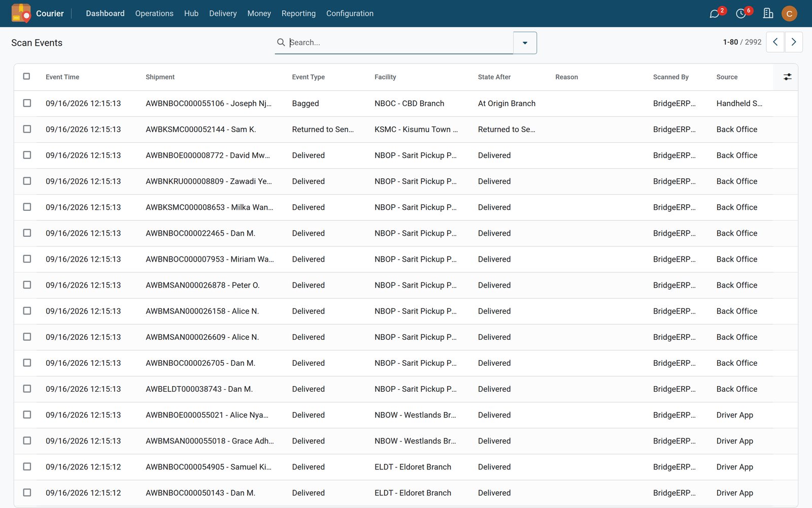
Task: Open the Configuration menu
Action: [x=350, y=13]
